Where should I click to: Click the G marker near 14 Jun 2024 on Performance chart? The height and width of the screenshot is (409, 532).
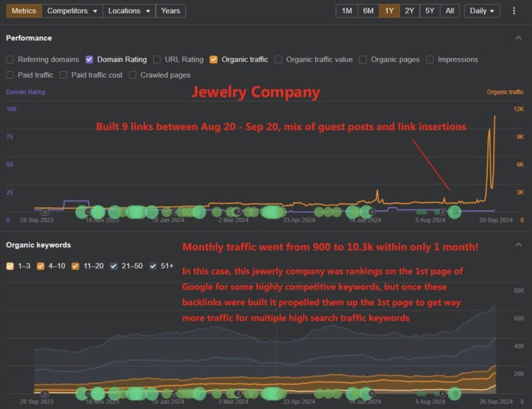371,212
